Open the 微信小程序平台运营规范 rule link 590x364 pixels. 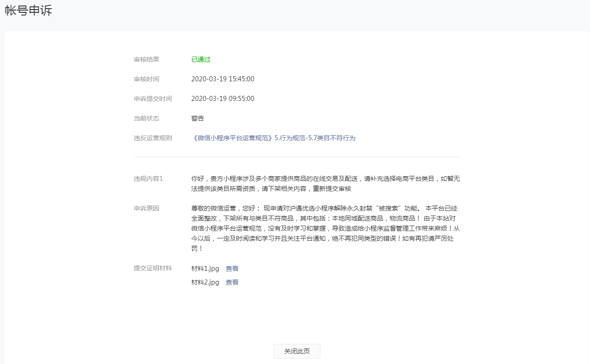pyautogui.click(x=273, y=138)
